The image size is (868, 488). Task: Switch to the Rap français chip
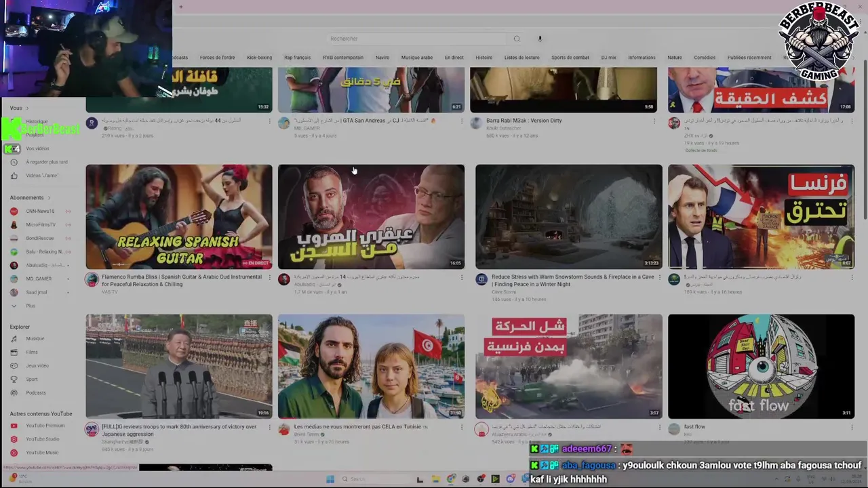(297, 58)
